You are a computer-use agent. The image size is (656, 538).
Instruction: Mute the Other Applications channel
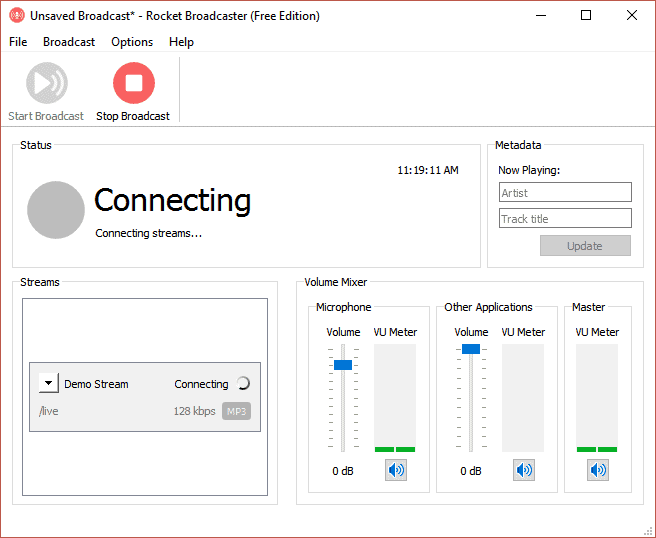(524, 470)
